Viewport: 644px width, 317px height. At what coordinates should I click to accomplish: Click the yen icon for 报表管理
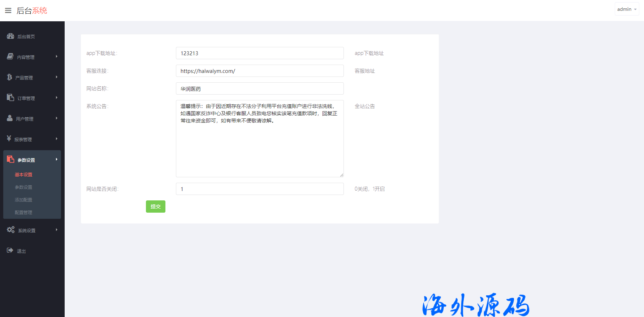point(9,139)
